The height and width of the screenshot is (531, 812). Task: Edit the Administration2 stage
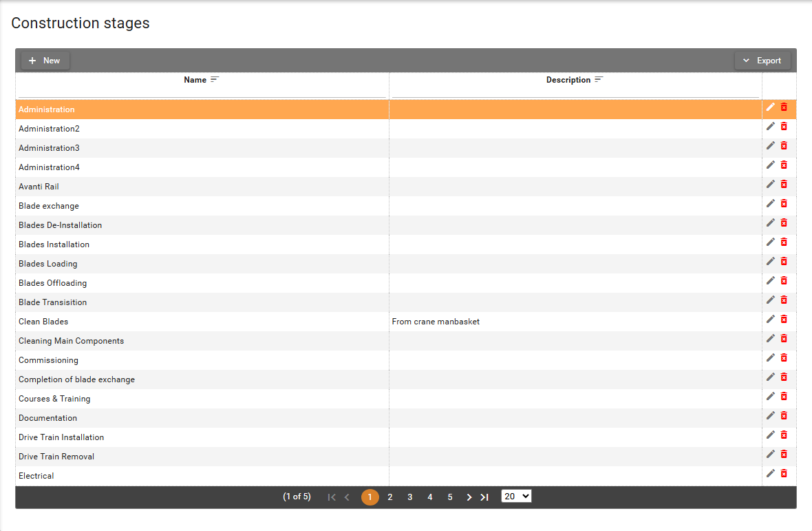click(x=771, y=127)
